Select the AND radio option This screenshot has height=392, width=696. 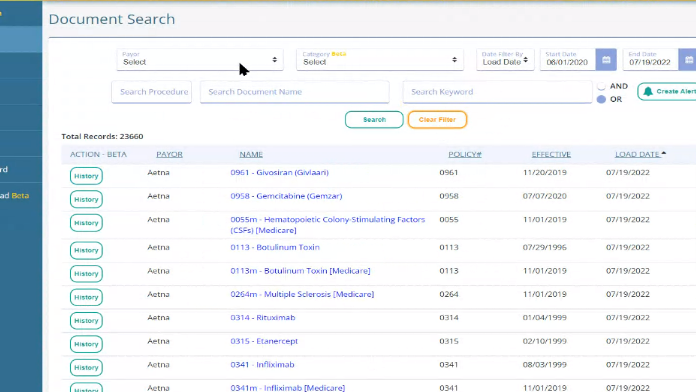click(x=601, y=86)
